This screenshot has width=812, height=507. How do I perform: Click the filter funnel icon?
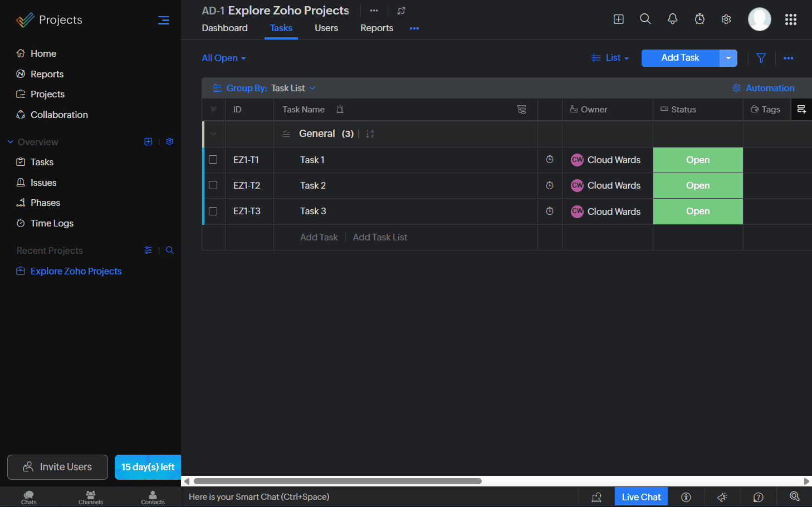[761, 58]
